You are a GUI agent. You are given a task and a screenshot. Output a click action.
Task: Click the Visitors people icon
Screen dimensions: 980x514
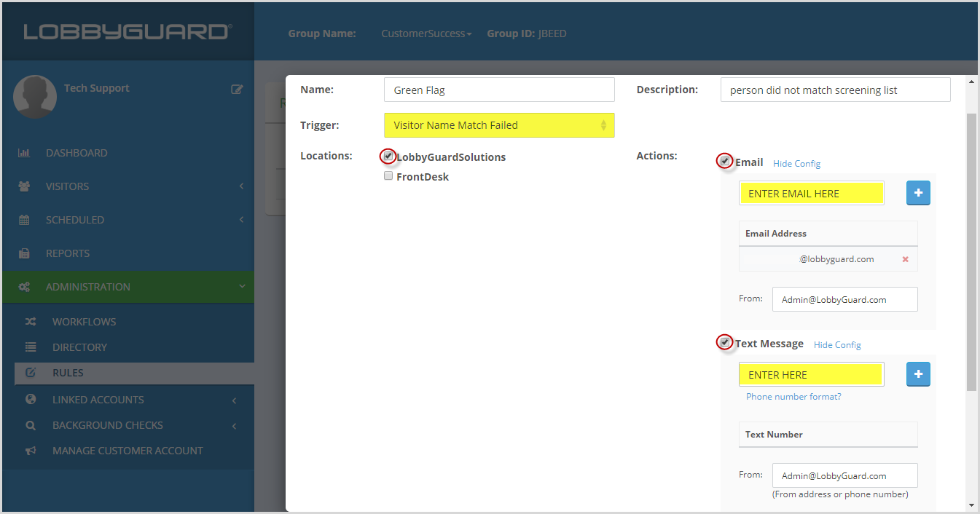tap(24, 186)
